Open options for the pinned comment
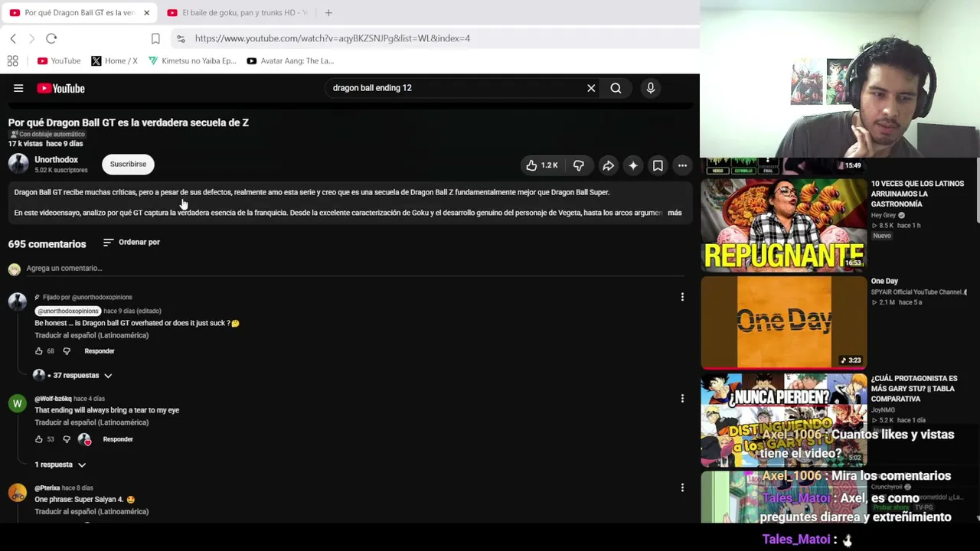 tap(682, 297)
